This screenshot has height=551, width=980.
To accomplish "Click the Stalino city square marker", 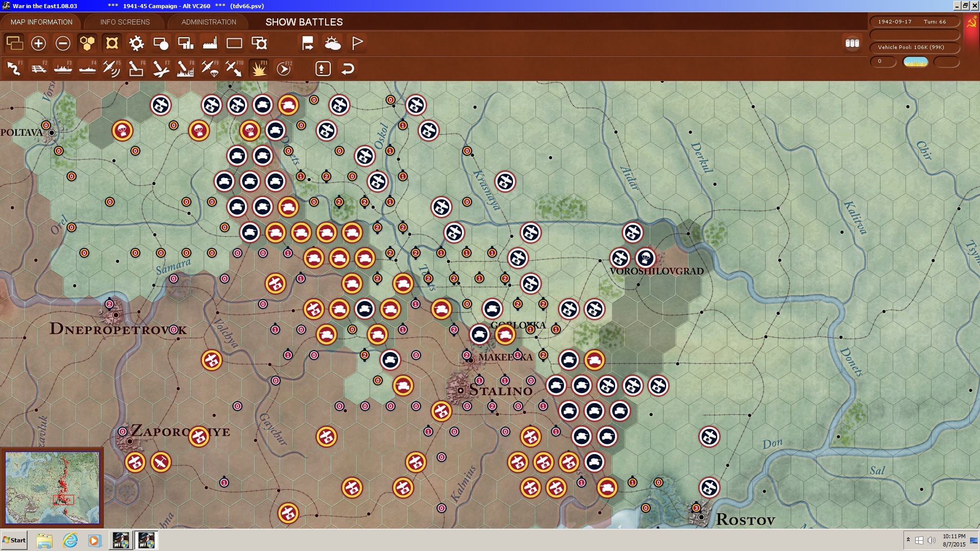I will pos(460,390).
